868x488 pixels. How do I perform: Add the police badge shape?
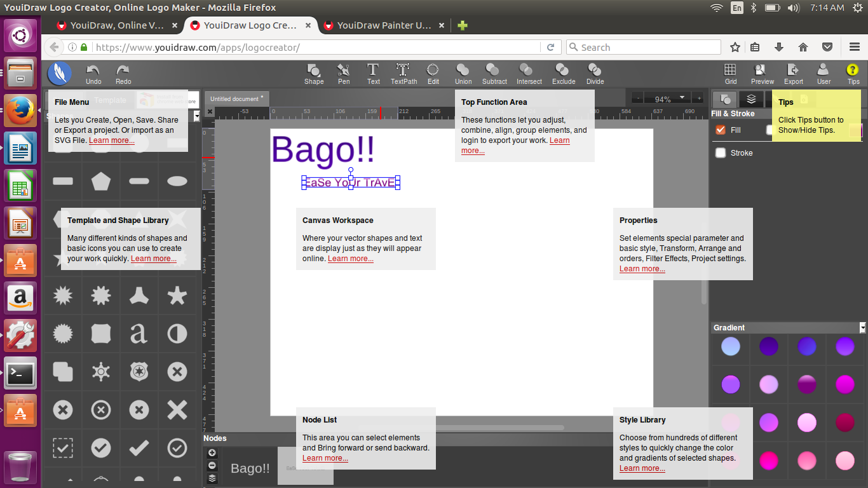point(139,371)
